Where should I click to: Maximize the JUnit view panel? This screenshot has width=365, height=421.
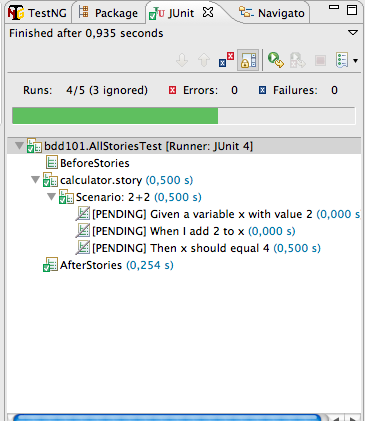click(352, 10)
